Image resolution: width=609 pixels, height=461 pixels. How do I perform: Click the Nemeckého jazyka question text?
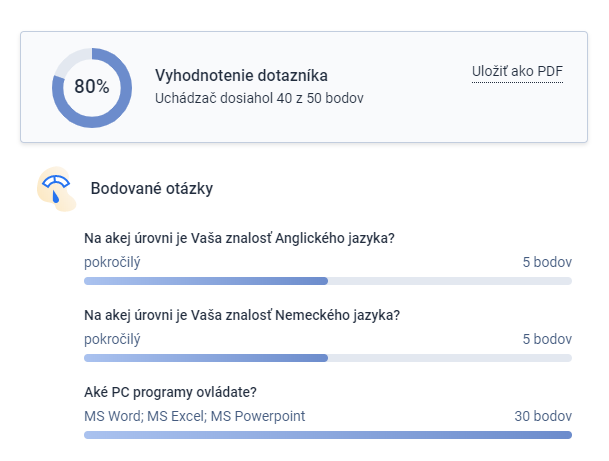point(242,315)
